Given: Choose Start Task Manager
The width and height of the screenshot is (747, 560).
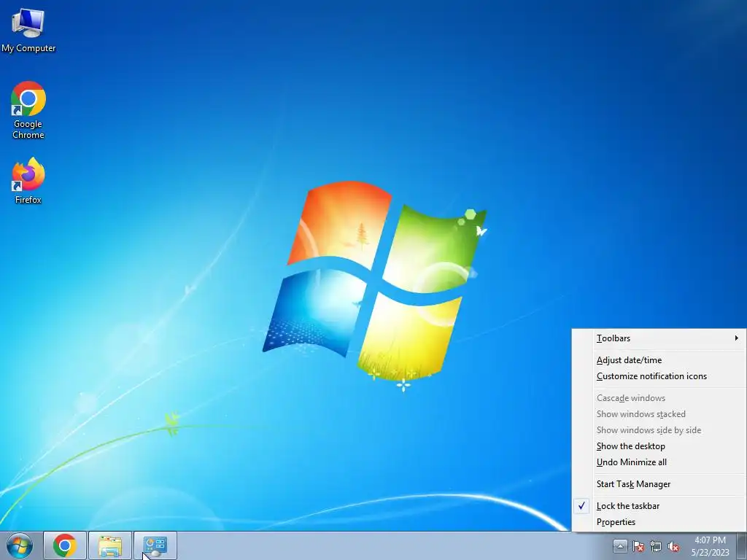Looking at the screenshot, I should [x=659, y=484].
